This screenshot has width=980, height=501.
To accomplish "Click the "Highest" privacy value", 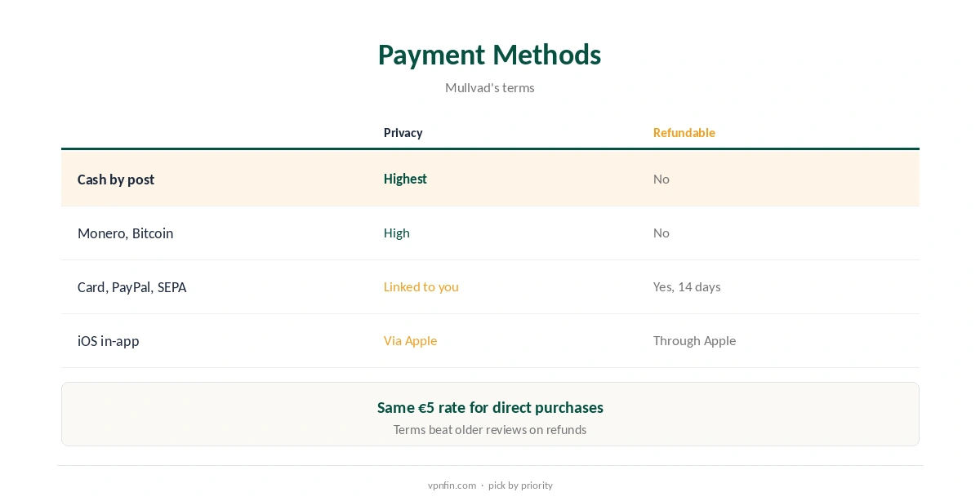I will pos(405,179).
